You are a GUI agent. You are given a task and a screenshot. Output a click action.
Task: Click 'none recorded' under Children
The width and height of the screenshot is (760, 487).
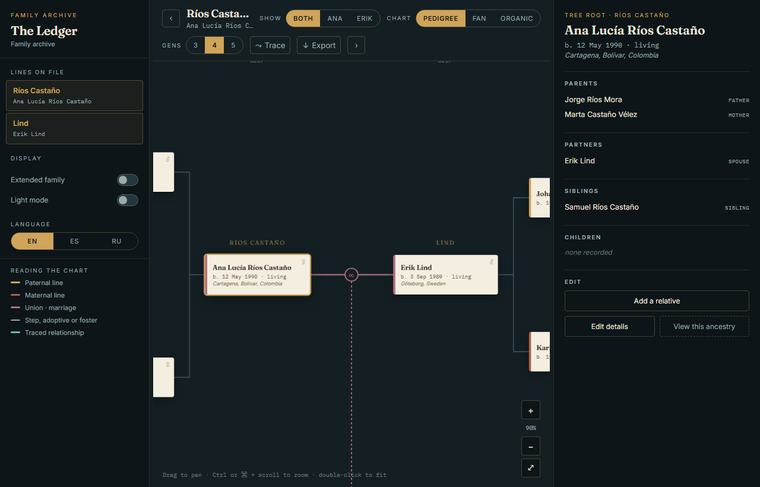tap(588, 252)
